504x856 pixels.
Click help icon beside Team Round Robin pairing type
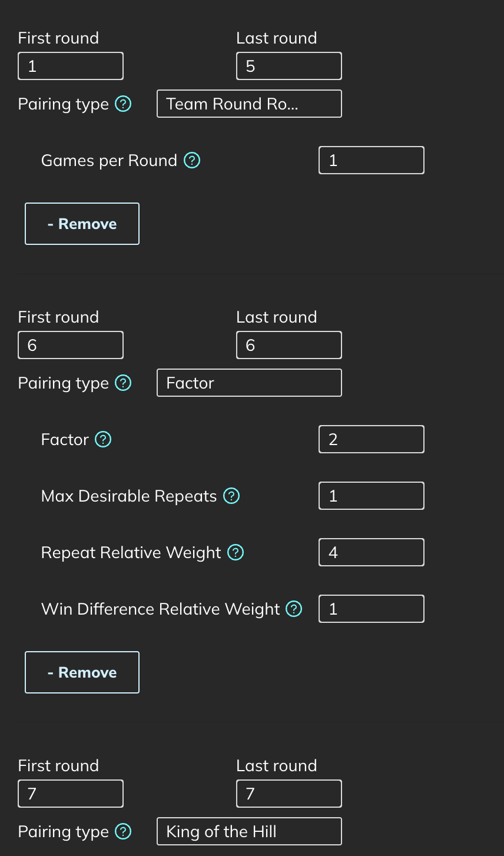pos(123,104)
